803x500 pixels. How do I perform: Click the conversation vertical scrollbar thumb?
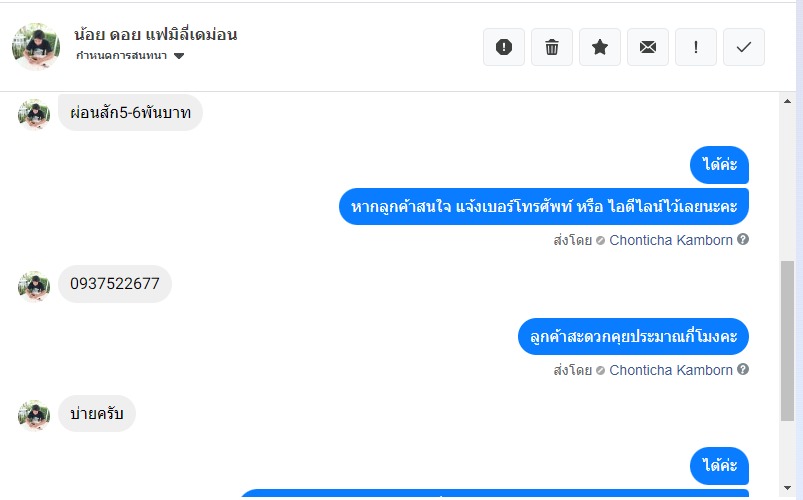788,340
